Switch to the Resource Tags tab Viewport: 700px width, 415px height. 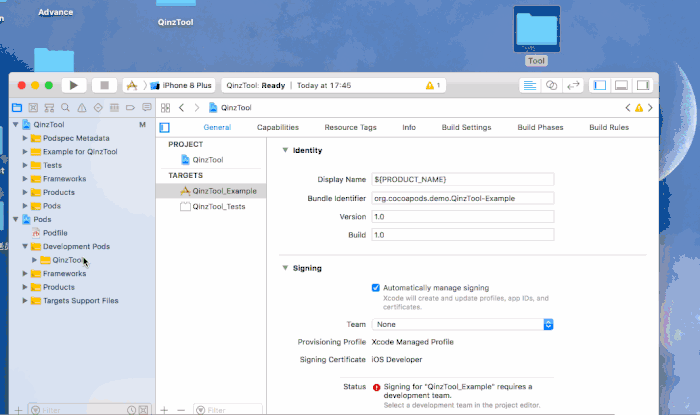pos(350,127)
